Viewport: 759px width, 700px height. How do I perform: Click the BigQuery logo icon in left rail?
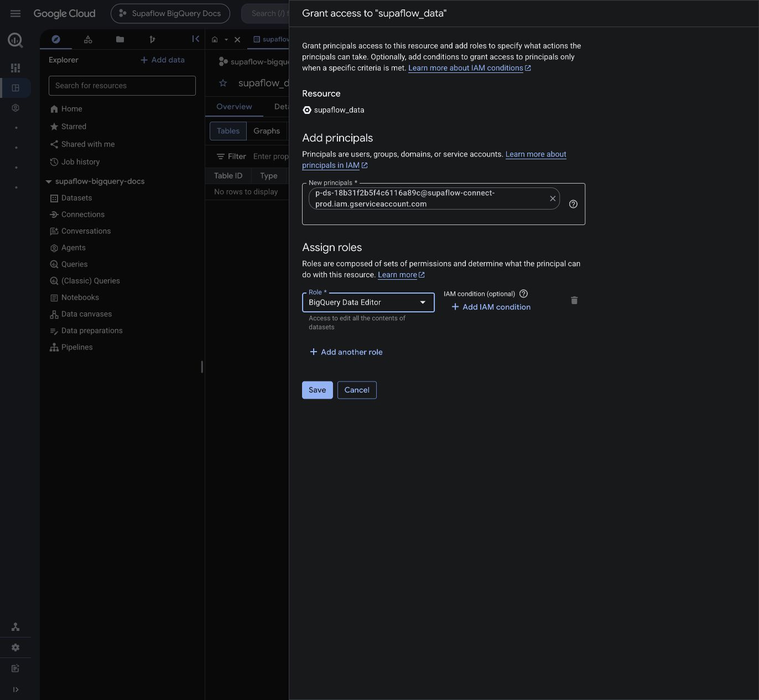(15, 40)
